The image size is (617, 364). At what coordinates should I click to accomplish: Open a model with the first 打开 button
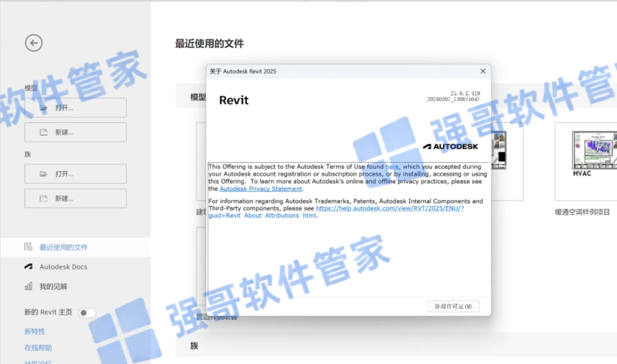pyautogui.click(x=75, y=108)
